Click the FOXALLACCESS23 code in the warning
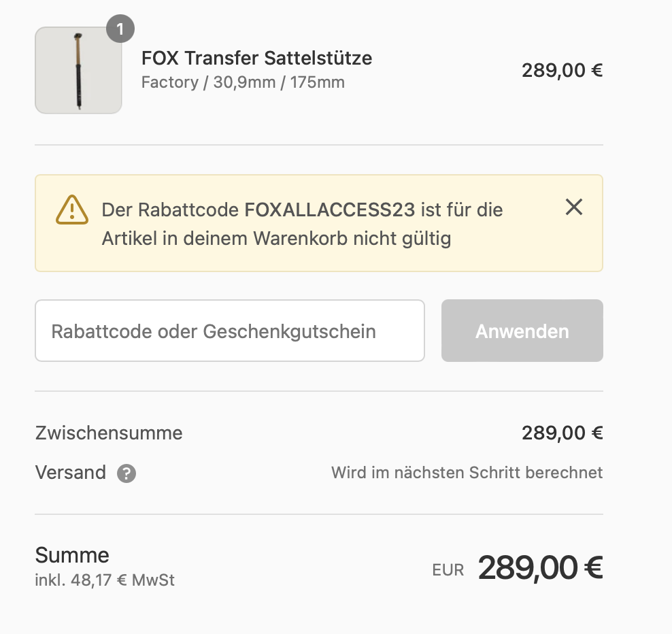 tap(329, 210)
